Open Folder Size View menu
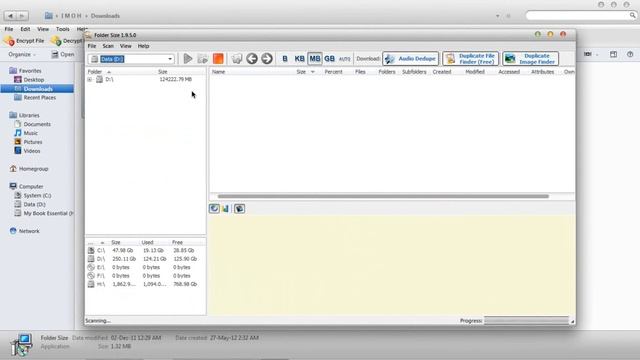Viewport: 640px width, 360px height. pyautogui.click(x=126, y=46)
